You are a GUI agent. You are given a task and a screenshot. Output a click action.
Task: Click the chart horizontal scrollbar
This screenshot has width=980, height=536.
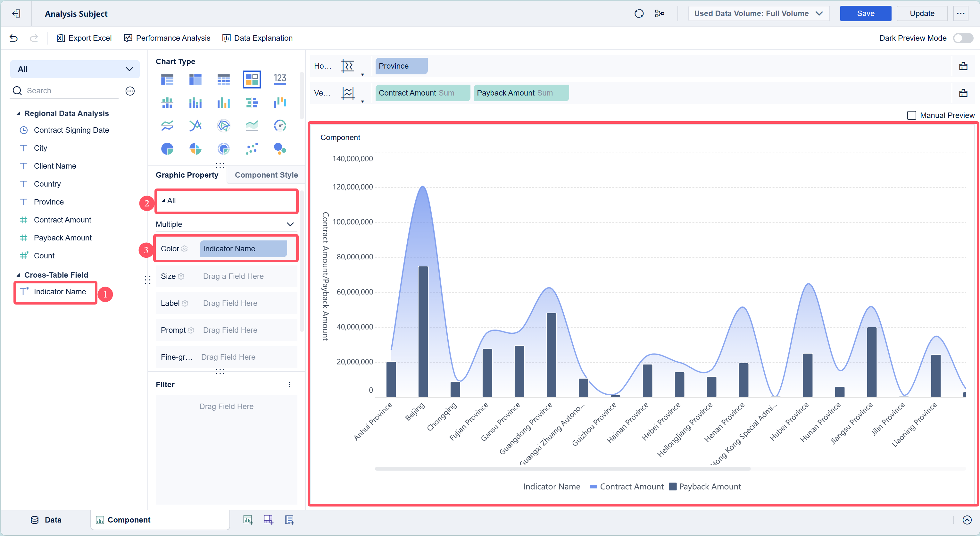pos(563,469)
